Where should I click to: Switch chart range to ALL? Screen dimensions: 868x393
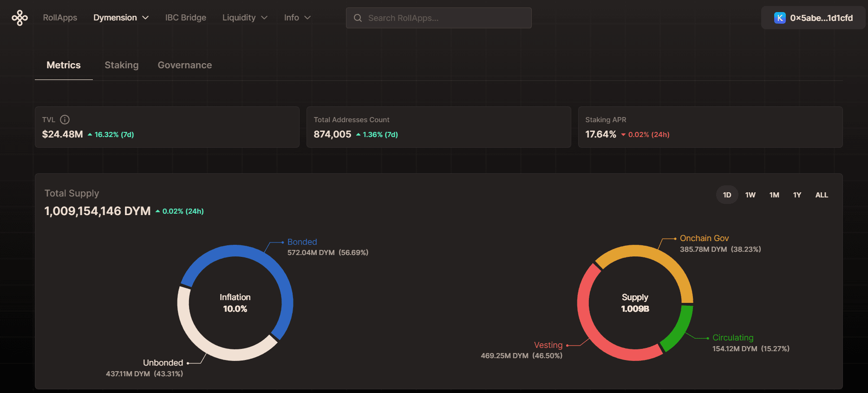pos(822,195)
